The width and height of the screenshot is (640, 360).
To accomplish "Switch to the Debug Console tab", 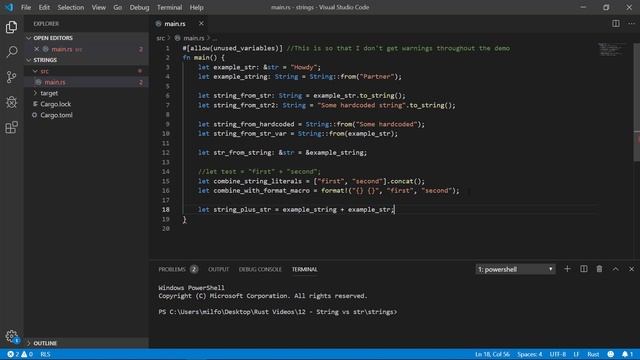I will [260, 269].
